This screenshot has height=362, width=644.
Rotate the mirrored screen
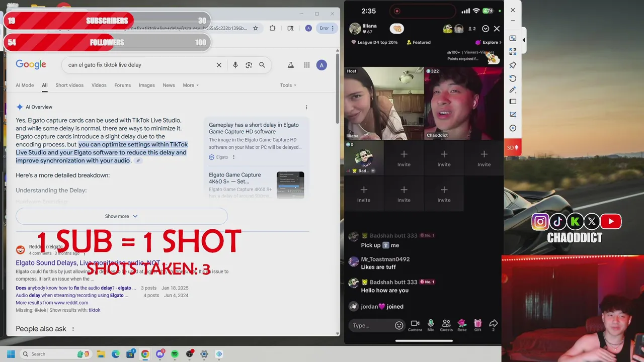(513, 78)
